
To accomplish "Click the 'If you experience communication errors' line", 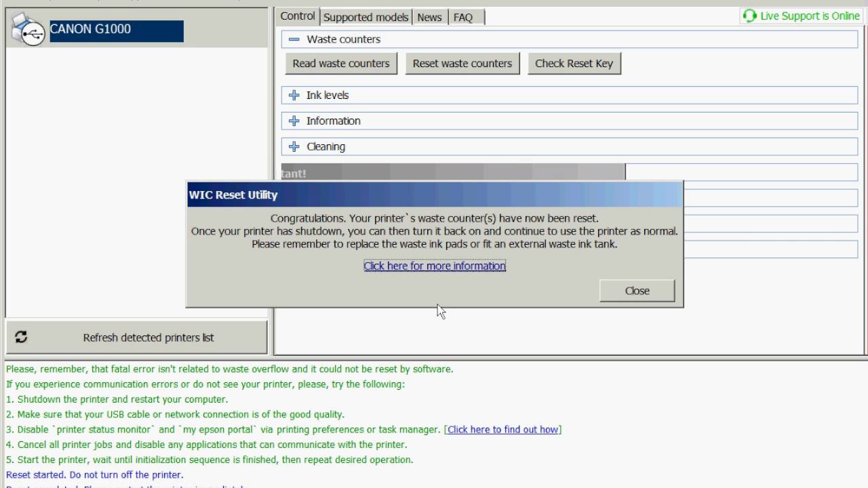I will pos(205,384).
